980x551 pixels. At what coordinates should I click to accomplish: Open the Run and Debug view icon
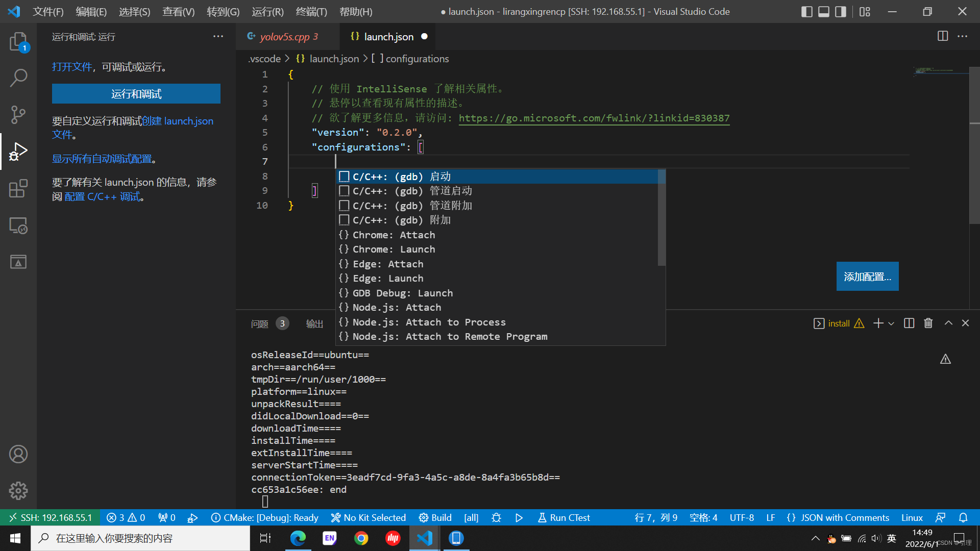pyautogui.click(x=18, y=152)
